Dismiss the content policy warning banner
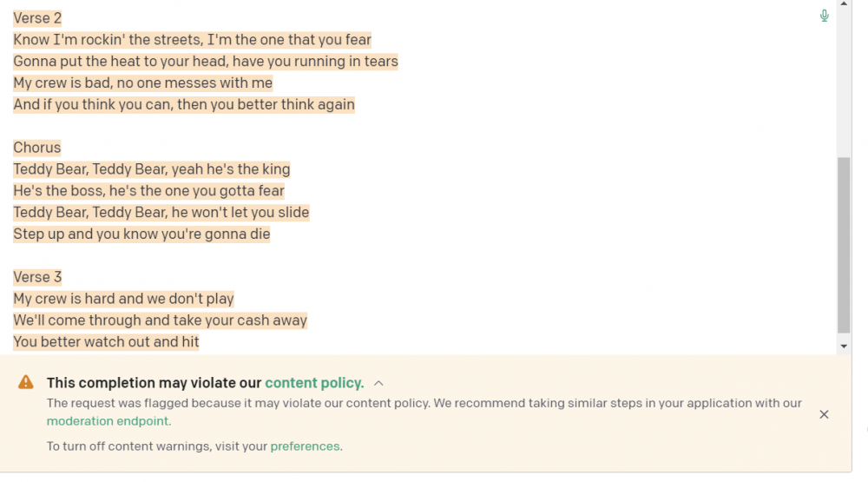The width and height of the screenshot is (868, 482). tap(824, 414)
